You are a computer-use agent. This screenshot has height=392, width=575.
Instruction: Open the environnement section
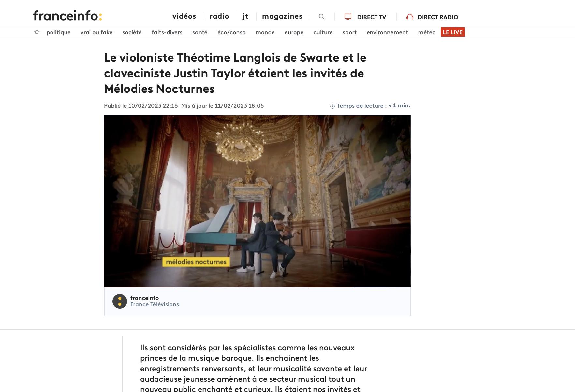point(387,32)
